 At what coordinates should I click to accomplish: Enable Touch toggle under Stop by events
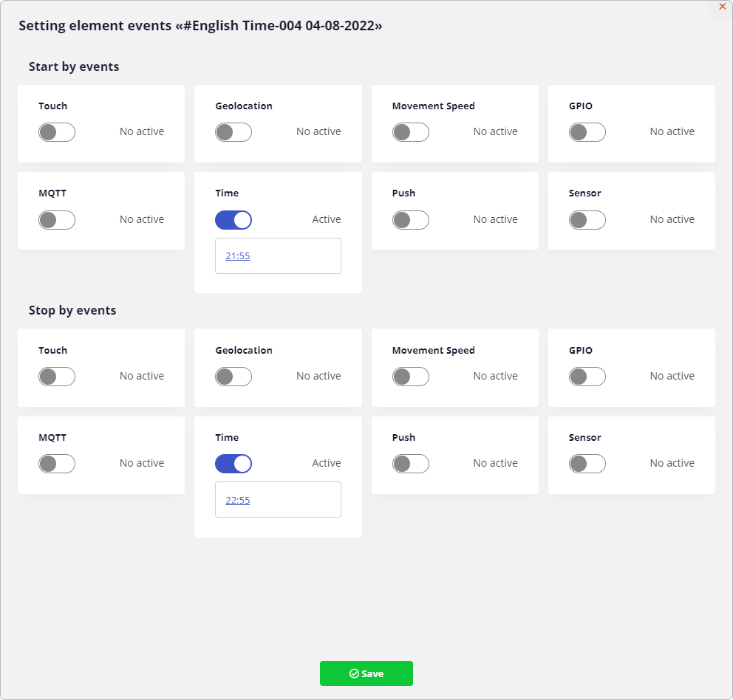tap(57, 377)
